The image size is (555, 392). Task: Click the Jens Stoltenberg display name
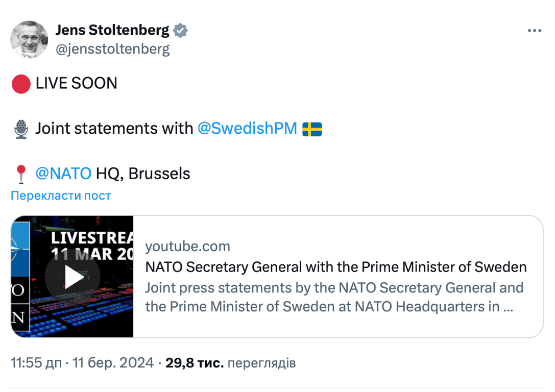112,31
